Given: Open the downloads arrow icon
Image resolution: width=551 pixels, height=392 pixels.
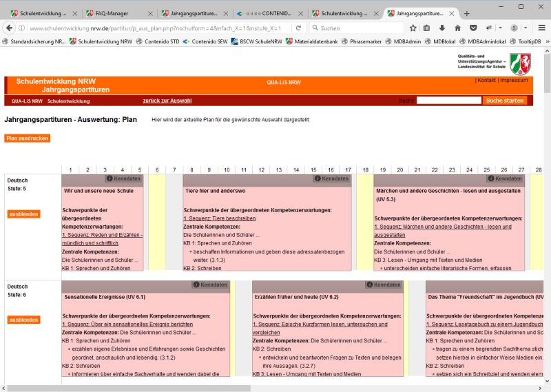Looking at the screenshot, I should pyautogui.click(x=441, y=28).
